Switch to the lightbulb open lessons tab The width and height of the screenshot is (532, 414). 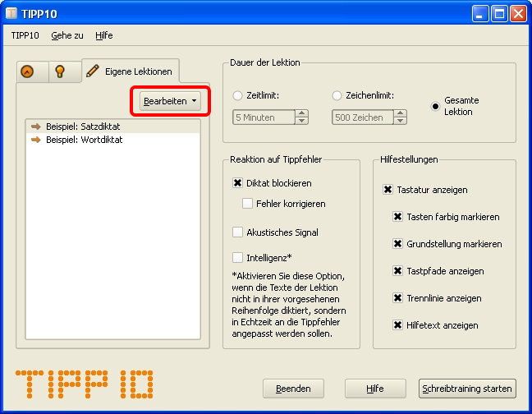[60, 71]
